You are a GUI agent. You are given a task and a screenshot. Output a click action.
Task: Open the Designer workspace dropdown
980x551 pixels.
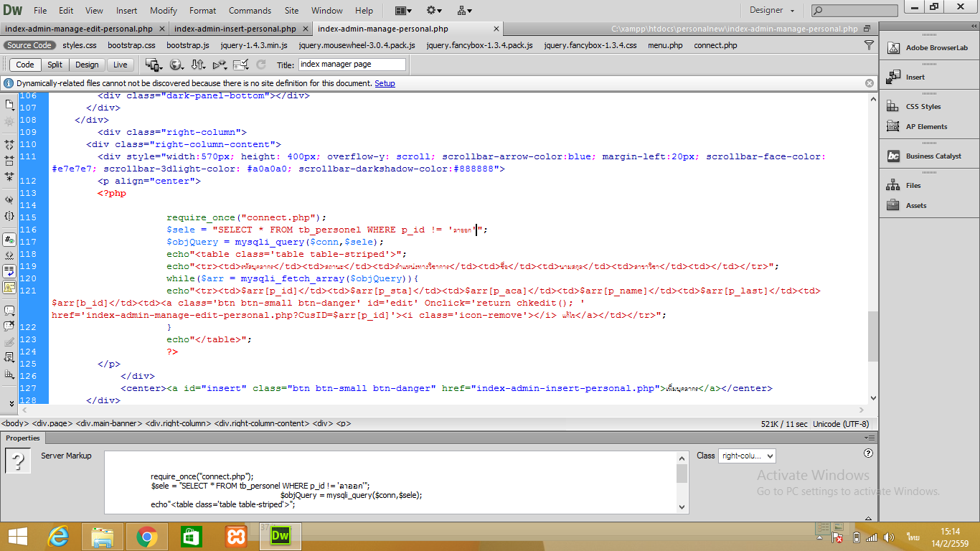click(x=771, y=11)
